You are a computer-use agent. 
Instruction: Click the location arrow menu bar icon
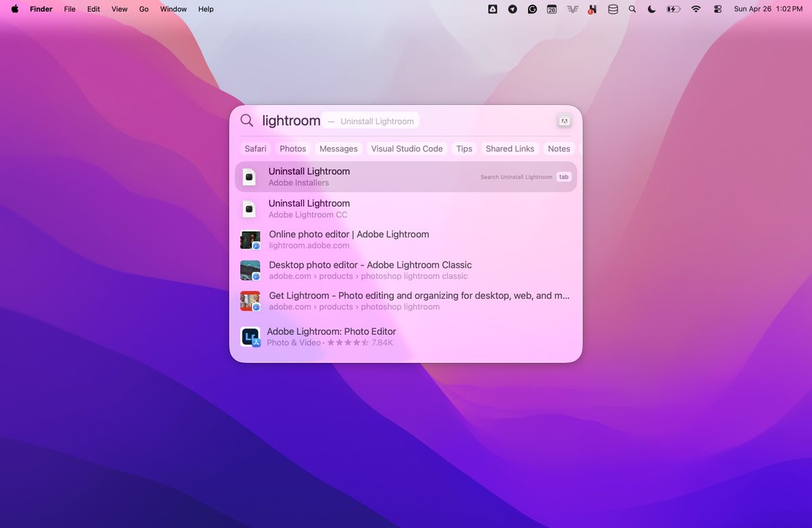513,9
